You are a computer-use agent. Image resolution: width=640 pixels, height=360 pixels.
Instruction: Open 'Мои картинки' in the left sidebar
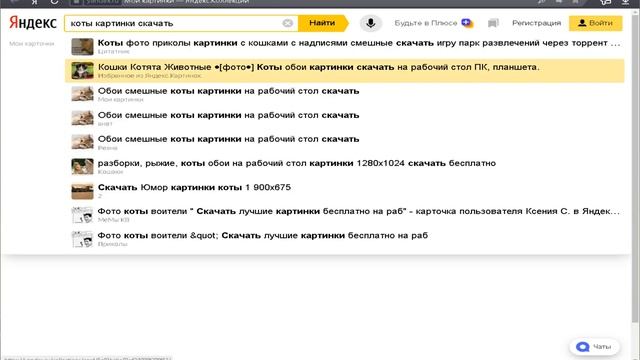point(31,44)
